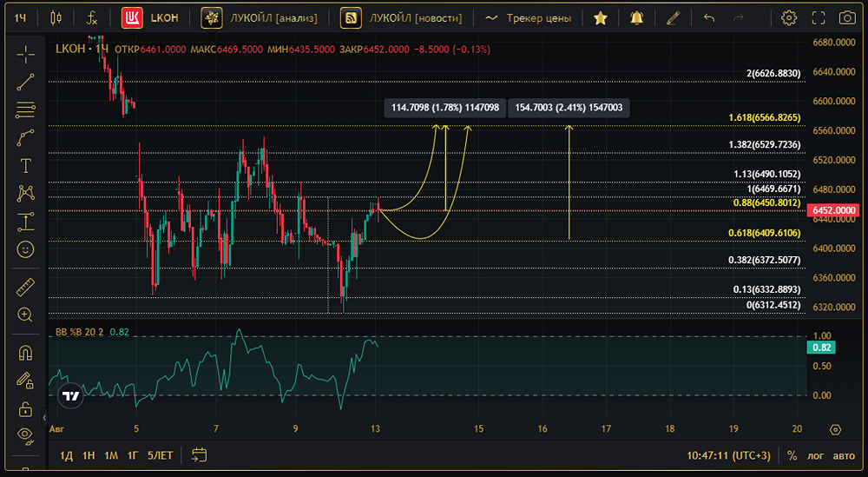
Task: Select the ruler measure tool
Action: tap(25, 287)
